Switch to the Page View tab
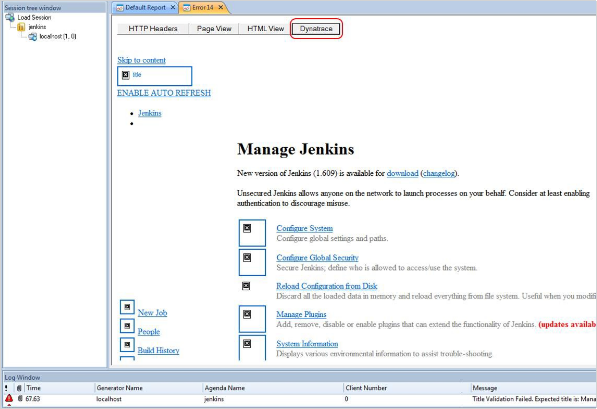 (214, 29)
